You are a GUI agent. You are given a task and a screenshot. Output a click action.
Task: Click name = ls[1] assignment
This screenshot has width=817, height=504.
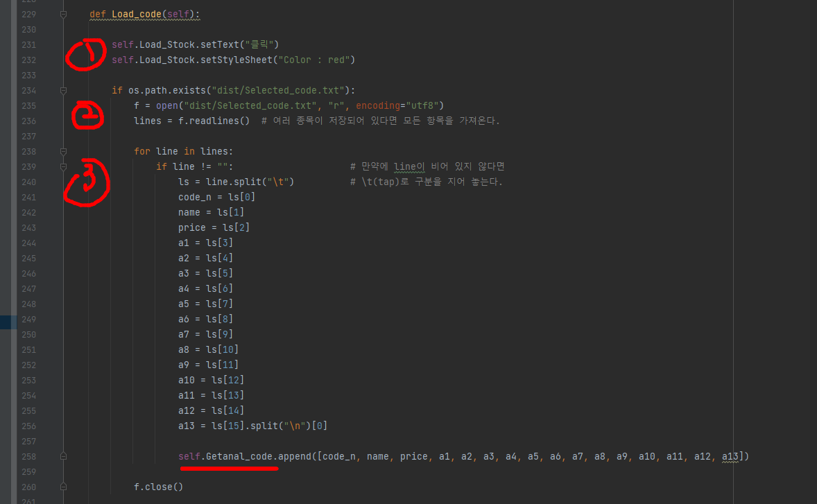(x=211, y=212)
